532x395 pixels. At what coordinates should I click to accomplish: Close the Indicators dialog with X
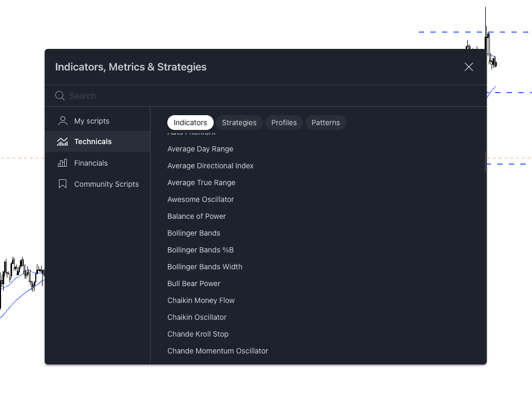pos(468,67)
